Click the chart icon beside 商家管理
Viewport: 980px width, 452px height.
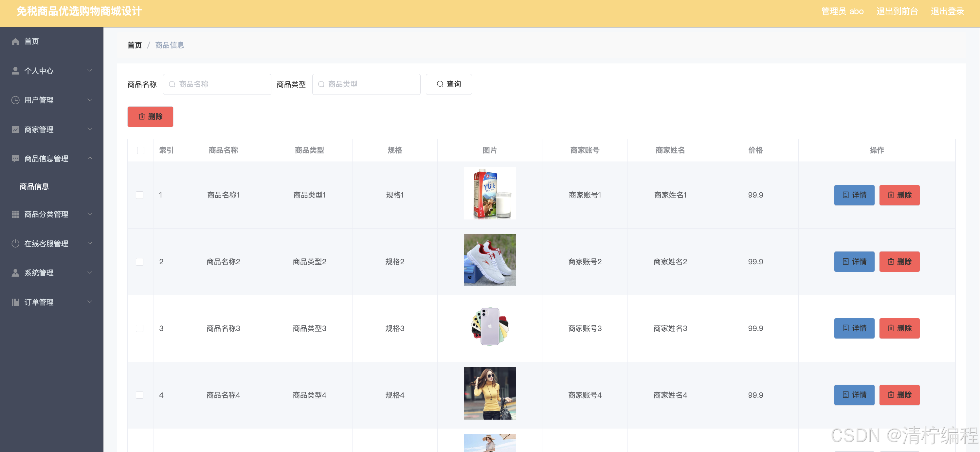tap(15, 130)
